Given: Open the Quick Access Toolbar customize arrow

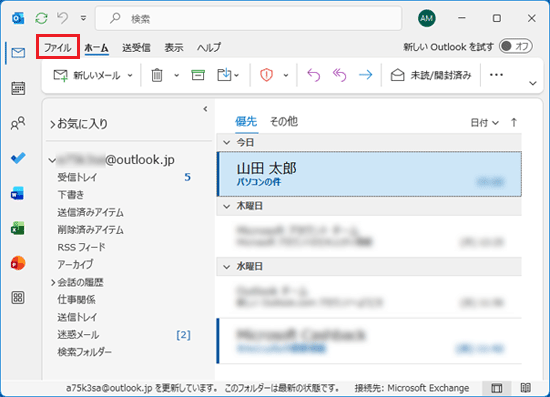Looking at the screenshot, I should coord(83,18).
